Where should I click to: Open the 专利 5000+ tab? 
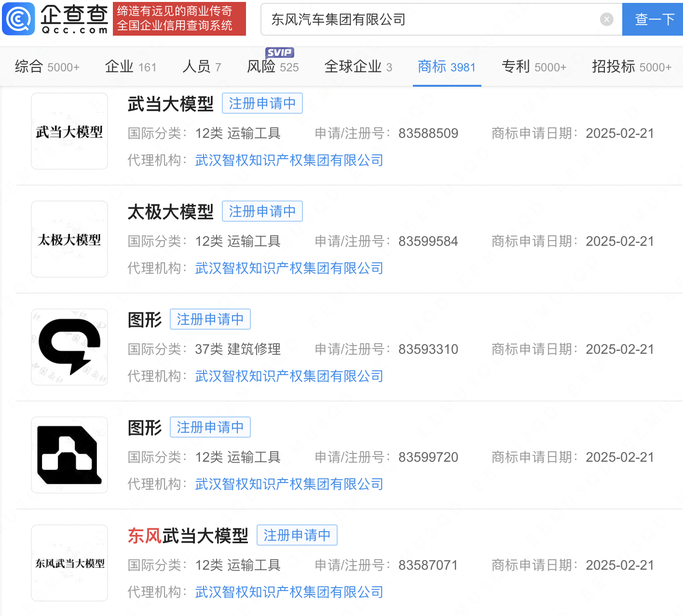(x=534, y=67)
